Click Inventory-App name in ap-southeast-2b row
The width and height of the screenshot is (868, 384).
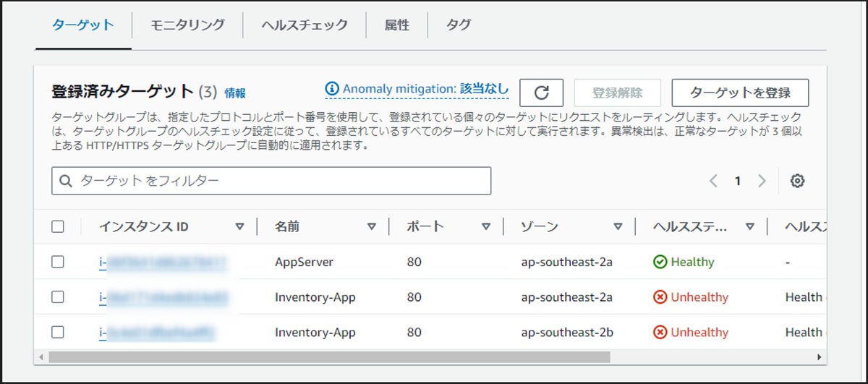315,332
